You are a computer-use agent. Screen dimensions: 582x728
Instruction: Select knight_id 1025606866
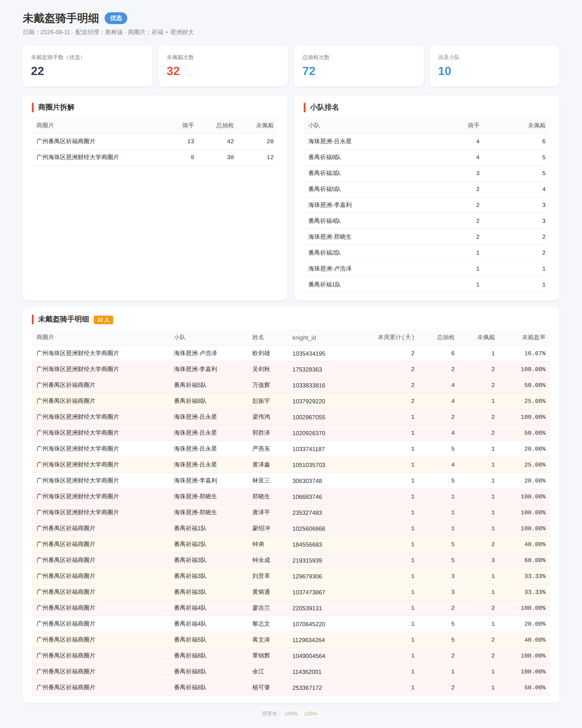309,528
